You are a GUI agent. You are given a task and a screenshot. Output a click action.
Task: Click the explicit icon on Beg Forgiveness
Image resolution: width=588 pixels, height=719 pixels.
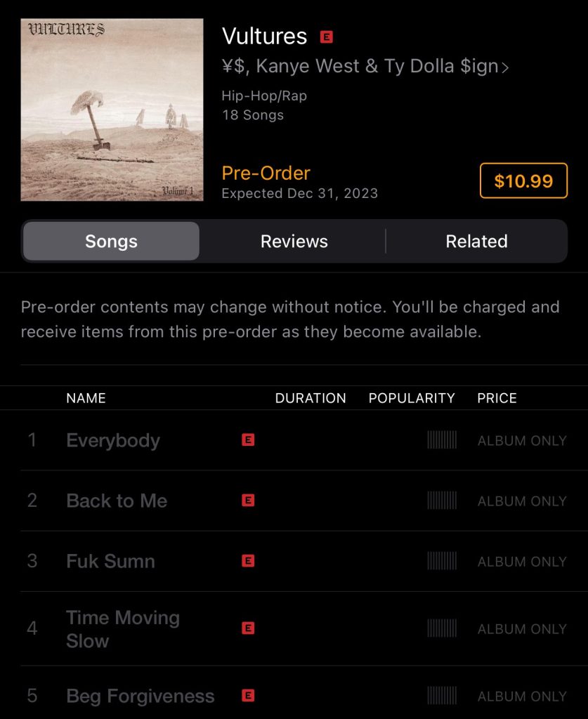click(x=248, y=696)
